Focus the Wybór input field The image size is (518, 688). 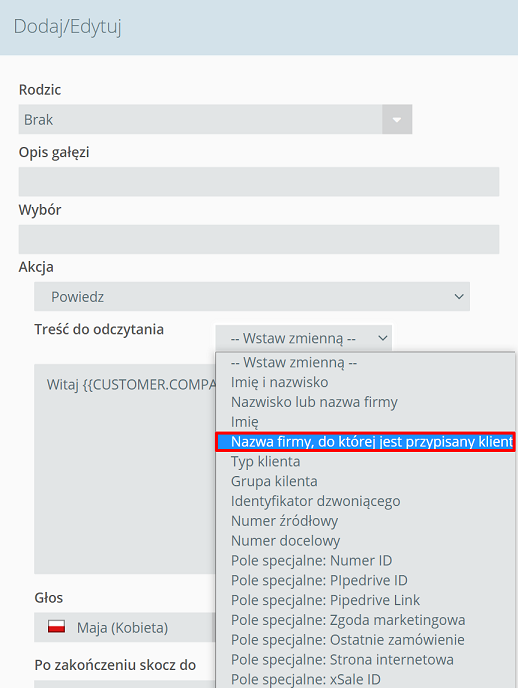click(x=259, y=240)
